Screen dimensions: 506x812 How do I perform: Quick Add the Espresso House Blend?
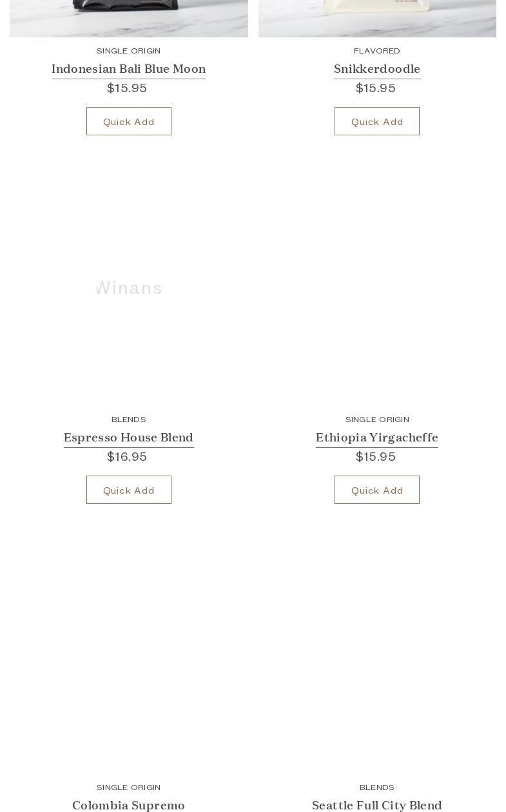pos(129,490)
